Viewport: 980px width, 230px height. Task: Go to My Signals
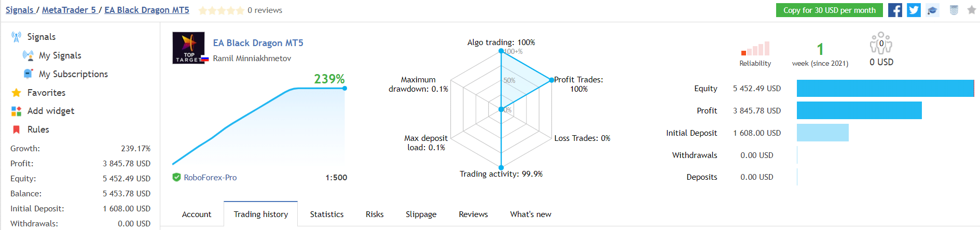coord(60,55)
